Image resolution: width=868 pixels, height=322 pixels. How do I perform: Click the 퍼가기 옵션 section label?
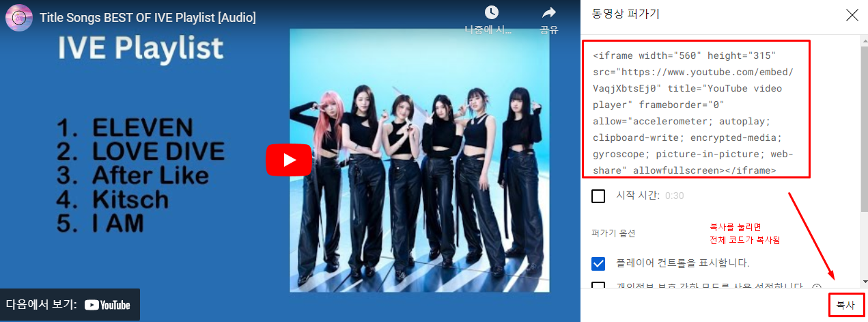coord(613,233)
